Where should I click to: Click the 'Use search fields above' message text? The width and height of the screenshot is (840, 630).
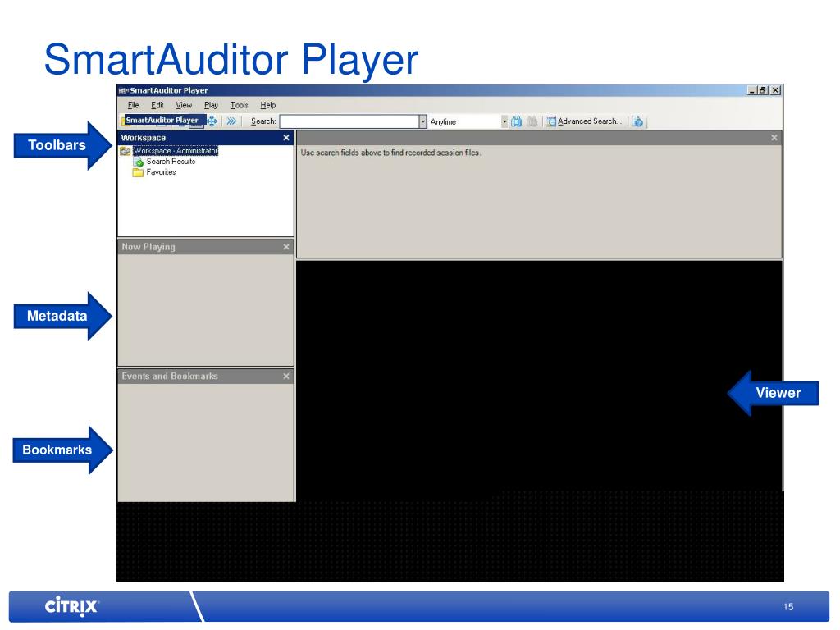pyautogui.click(x=390, y=153)
